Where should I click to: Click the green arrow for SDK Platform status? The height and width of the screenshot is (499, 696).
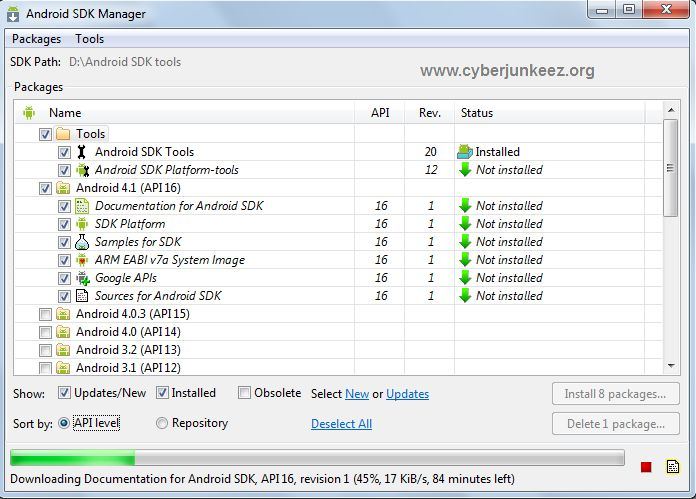(465, 224)
